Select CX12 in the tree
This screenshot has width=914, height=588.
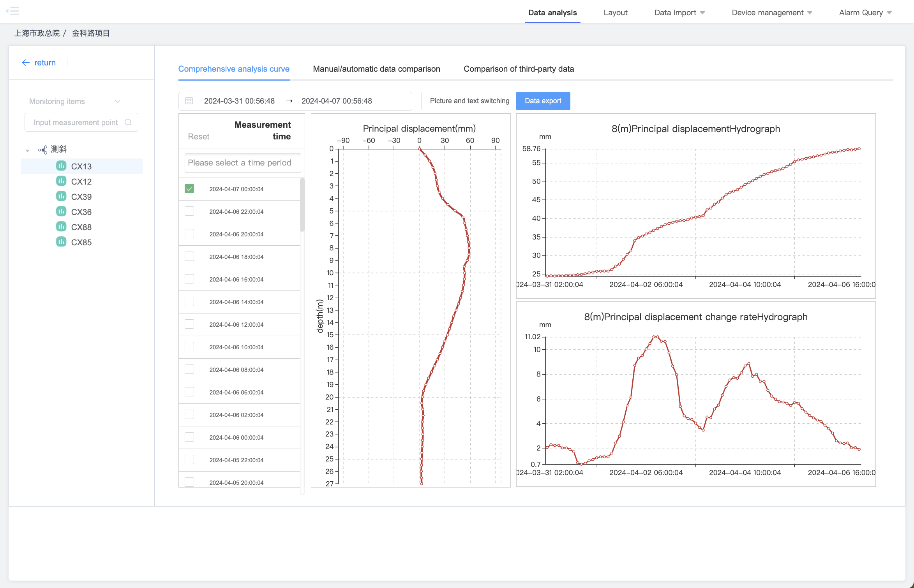coord(81,181)
